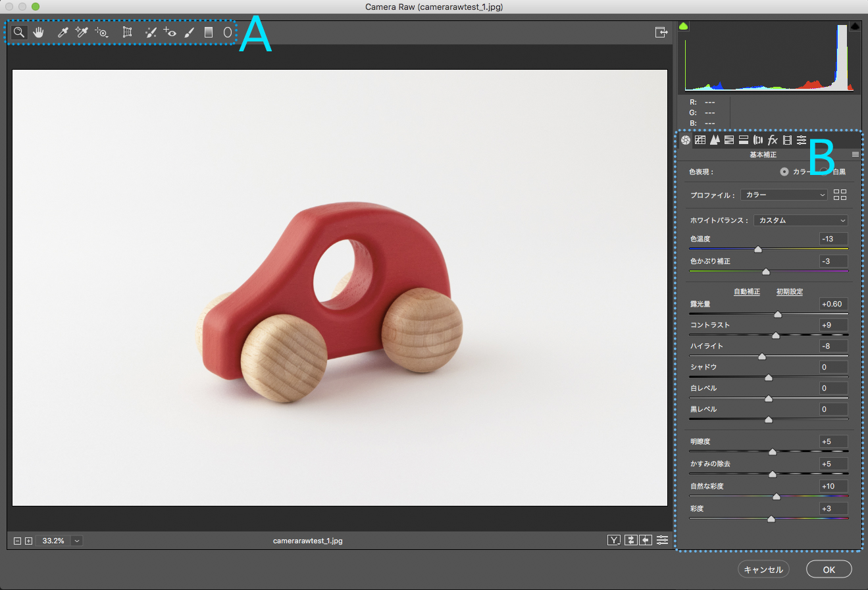The image size is (868, 590).
Task: Open the プロファイル dropdown
Action: [x=783, y=195]
